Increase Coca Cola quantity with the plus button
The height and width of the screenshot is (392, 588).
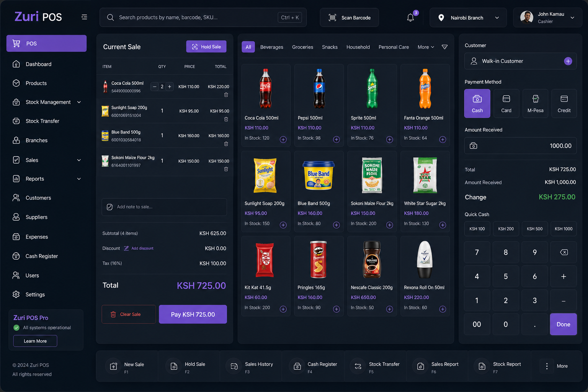[x=170, y=87]
